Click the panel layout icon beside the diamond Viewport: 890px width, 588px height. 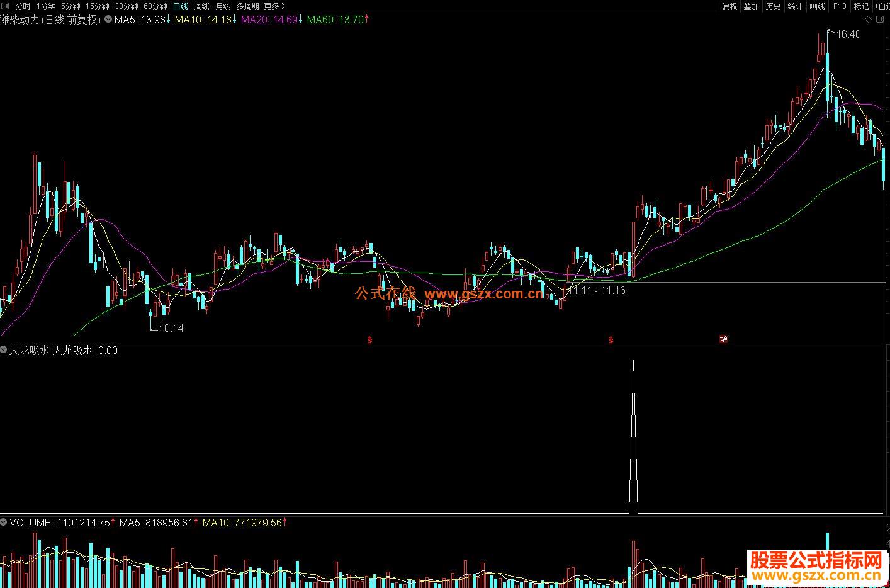pos(879,20)
